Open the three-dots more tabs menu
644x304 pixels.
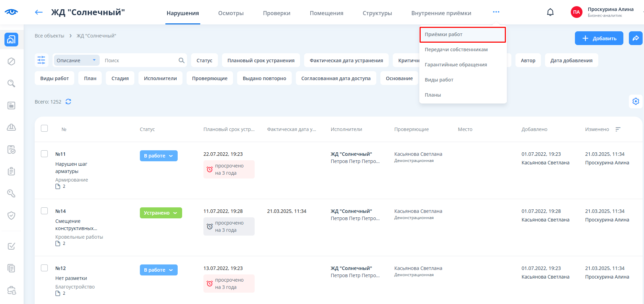496,12
